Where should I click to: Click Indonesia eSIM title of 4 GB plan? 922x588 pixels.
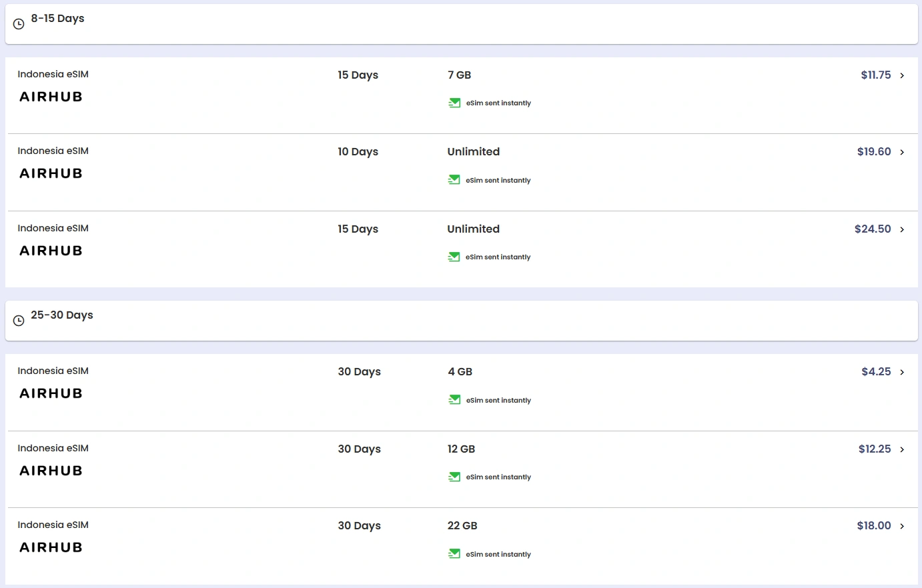click(53, 371)
